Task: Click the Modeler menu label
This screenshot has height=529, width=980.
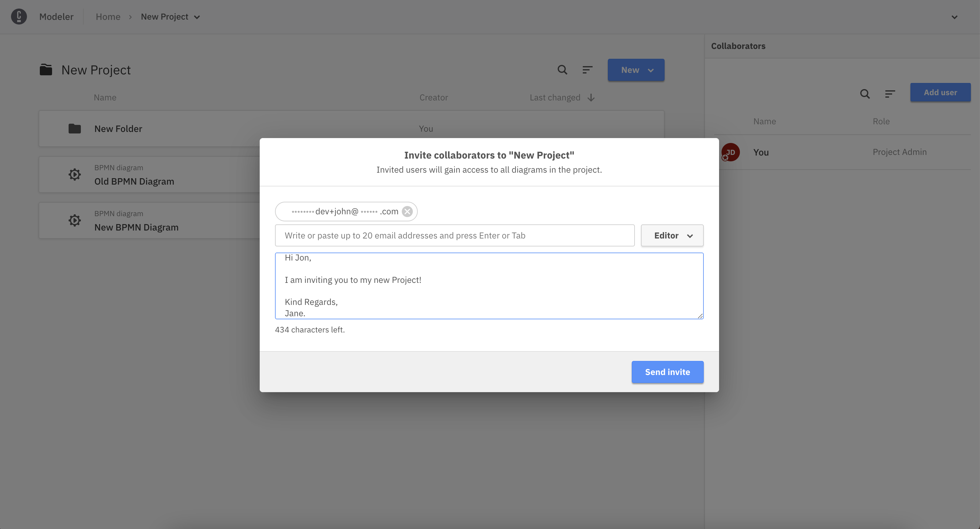Action: [56, 16]
